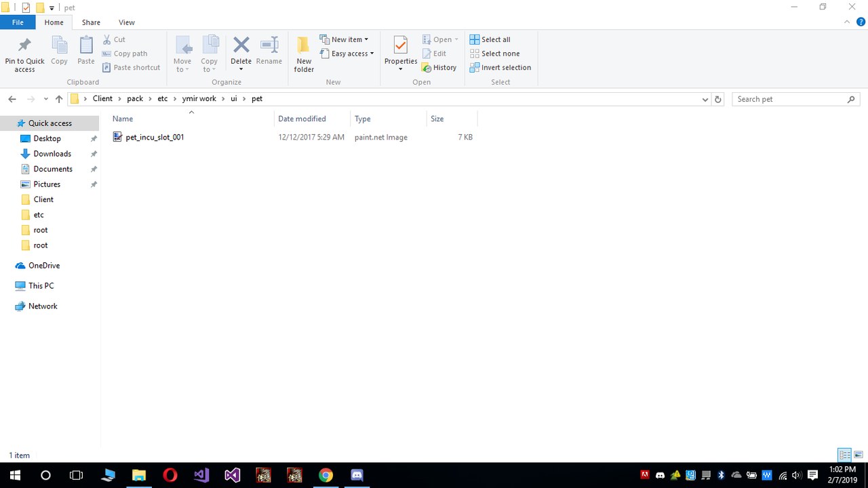868x488 pixels.
Task: Open Google Chrome from taskbar
Action: (x=326, y=475)
